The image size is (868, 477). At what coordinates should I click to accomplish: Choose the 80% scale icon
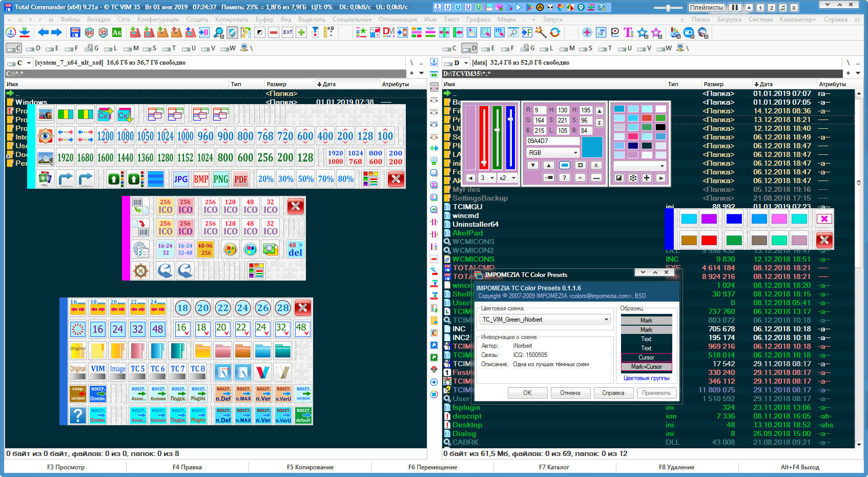(346, 179)
